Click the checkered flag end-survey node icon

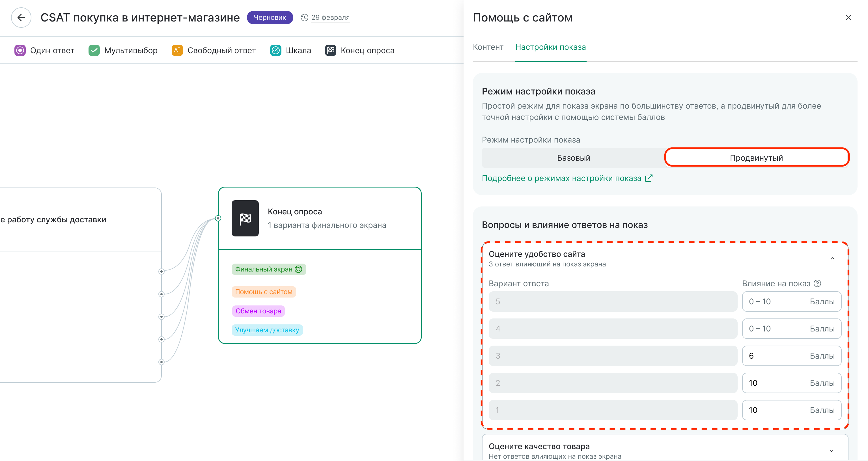pos(245,218)
